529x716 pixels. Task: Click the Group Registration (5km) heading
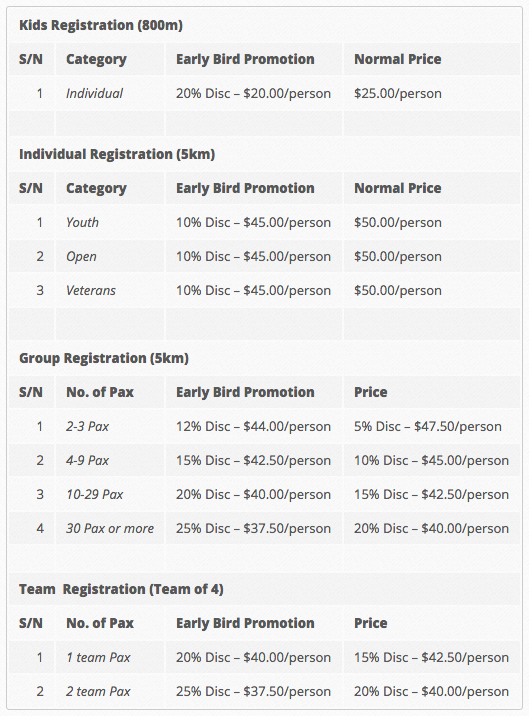pos(104,358)
